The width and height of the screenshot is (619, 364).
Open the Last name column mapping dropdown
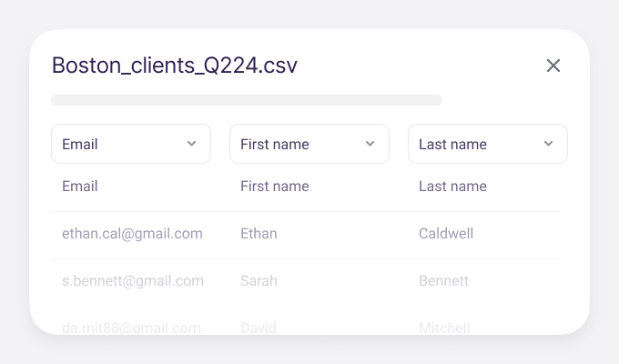click(487, 144)
